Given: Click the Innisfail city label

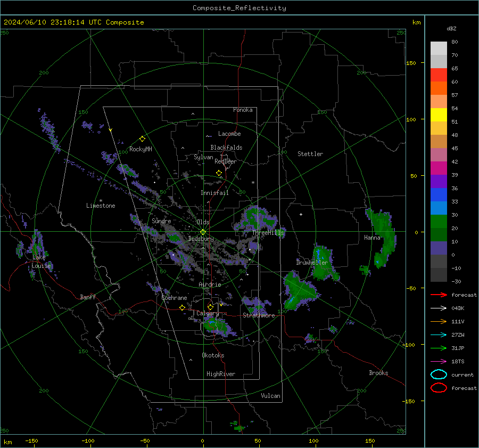Looking at the screenshot, I should point(214,193).
